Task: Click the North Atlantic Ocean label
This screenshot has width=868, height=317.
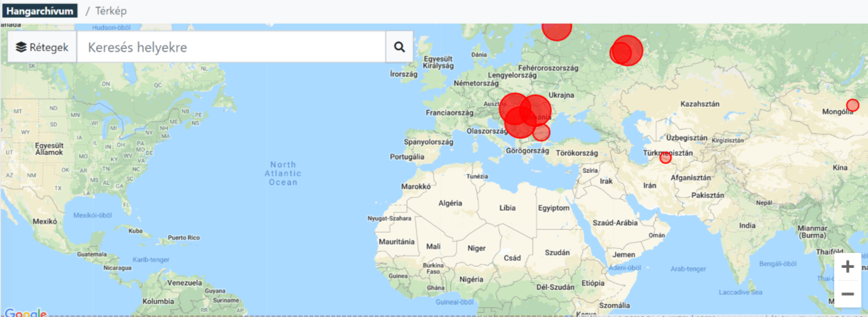Action: 283,173
